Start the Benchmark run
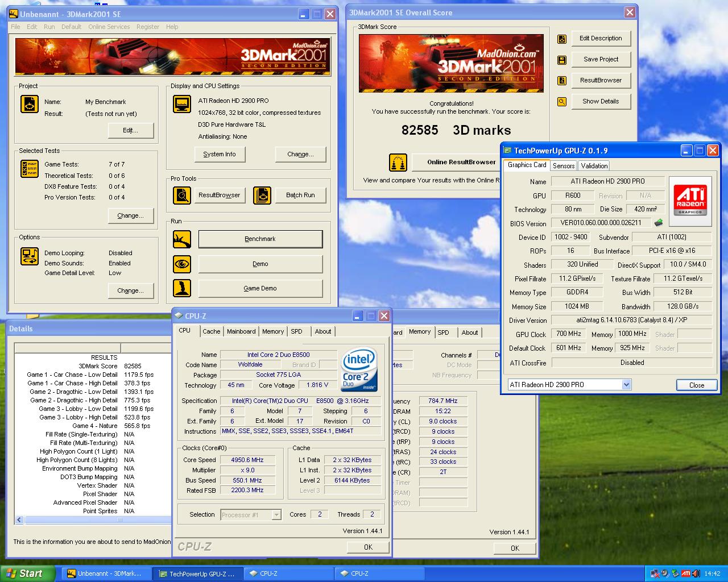The width and height of the screenshot is (728, 582). pyautogui.click(x=260, y=239)
